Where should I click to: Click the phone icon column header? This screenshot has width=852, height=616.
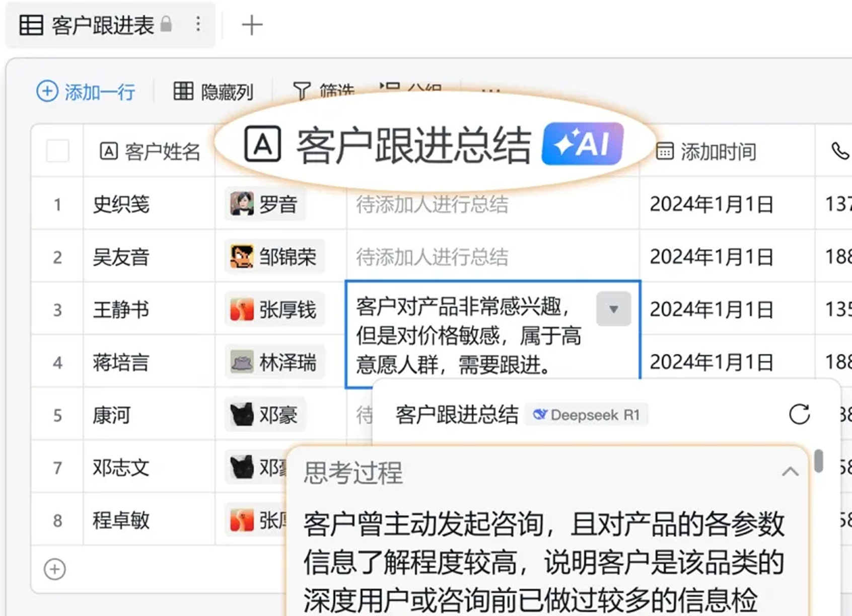point(839,151)
